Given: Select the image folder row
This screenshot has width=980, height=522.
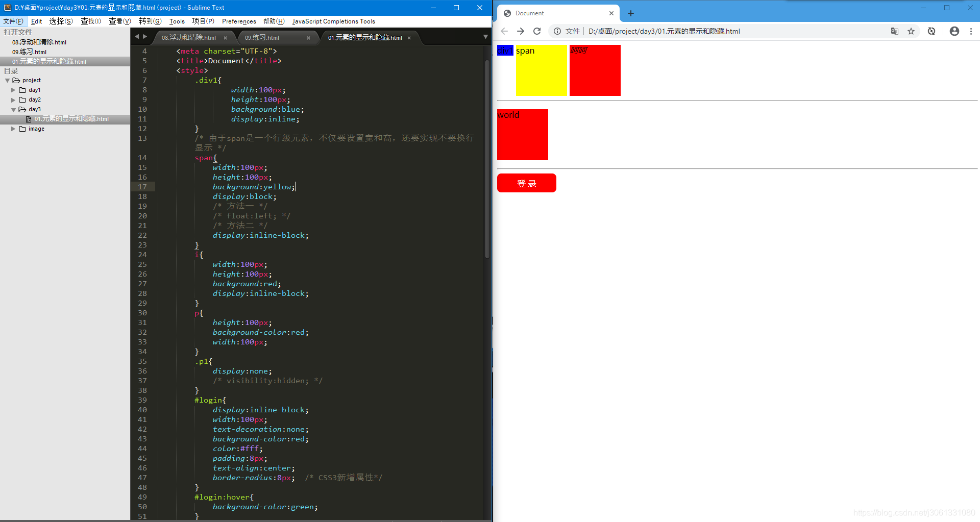Looking at the screenshot, I should (x=65, y=129).
